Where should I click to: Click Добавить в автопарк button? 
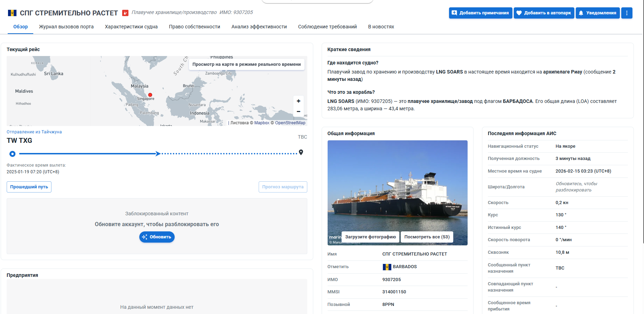pos(544,13)
